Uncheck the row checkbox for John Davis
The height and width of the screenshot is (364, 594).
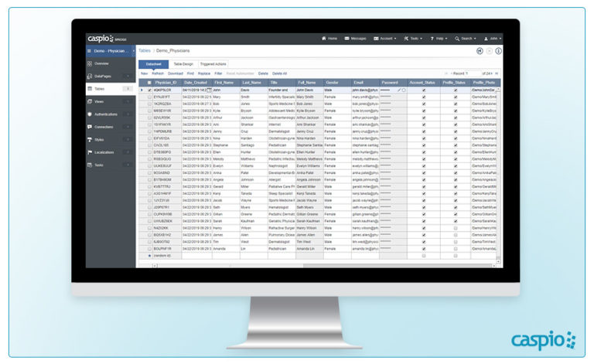(x=149, y=90)
